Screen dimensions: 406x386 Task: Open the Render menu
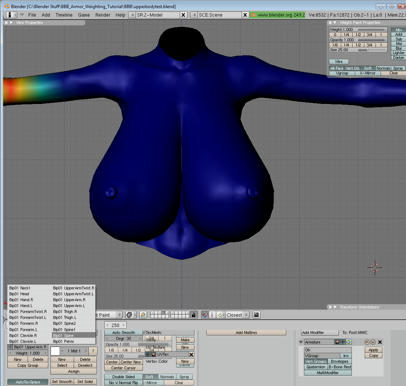click(x=103, y=15)
